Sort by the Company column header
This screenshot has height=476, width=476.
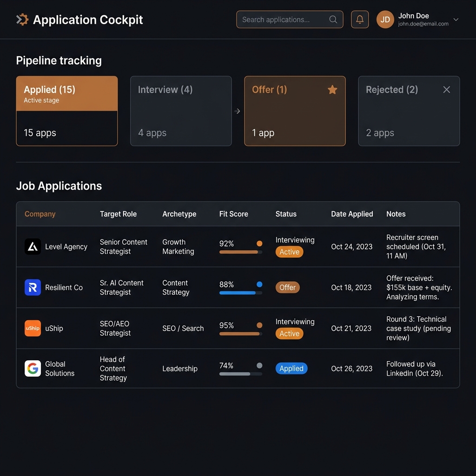(x=40, y=214)
